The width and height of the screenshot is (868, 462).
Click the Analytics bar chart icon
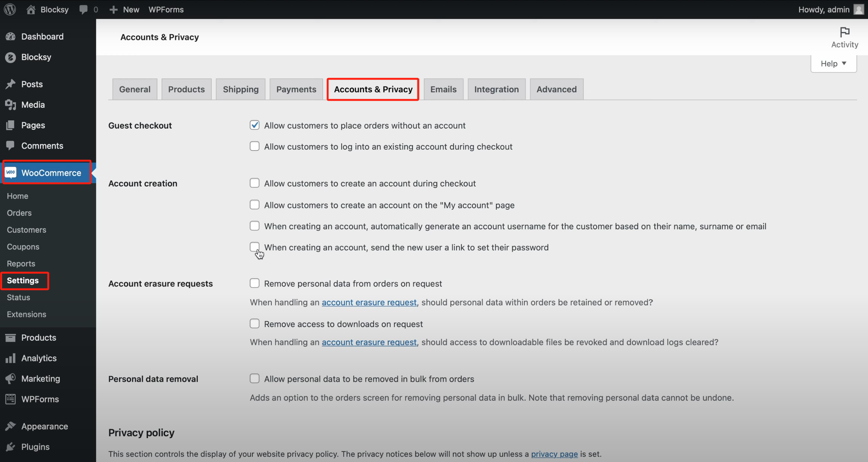[11, 358]
